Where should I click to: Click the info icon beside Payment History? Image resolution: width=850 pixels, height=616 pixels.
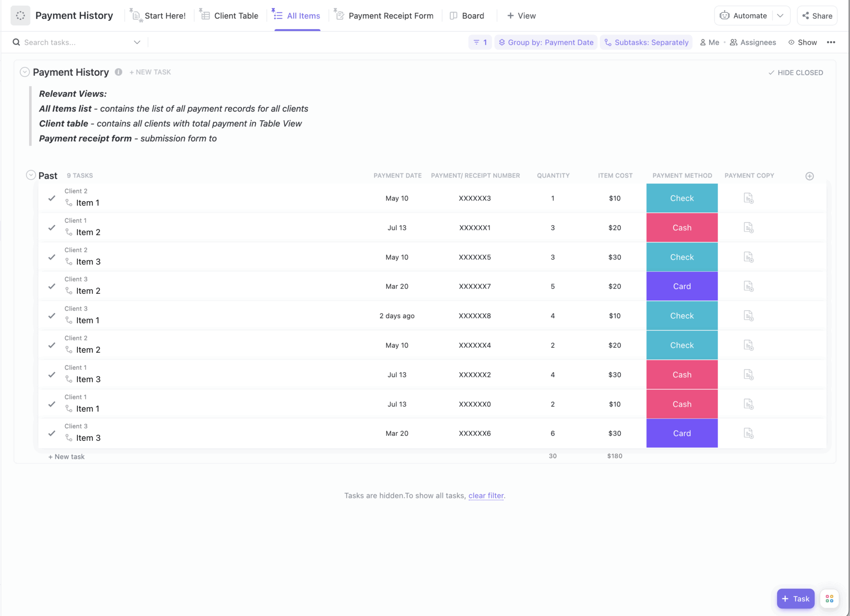click(118, 72)
